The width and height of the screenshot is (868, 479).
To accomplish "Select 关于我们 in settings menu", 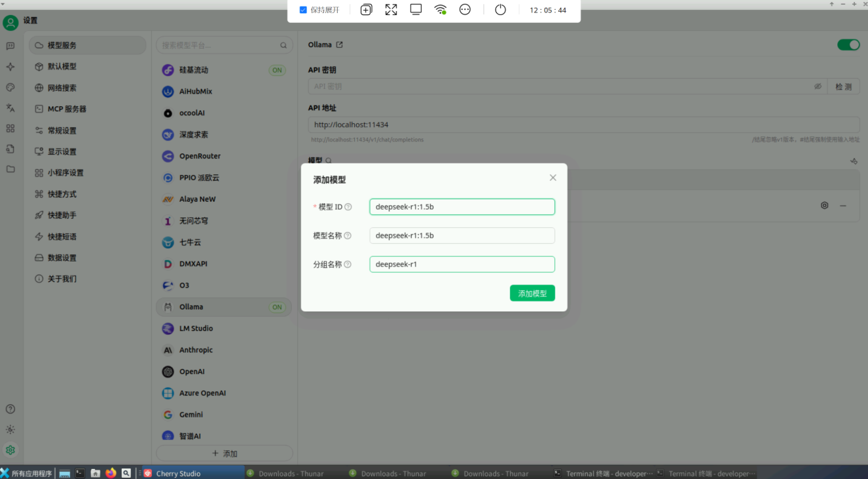I will [x=88, y=278].
